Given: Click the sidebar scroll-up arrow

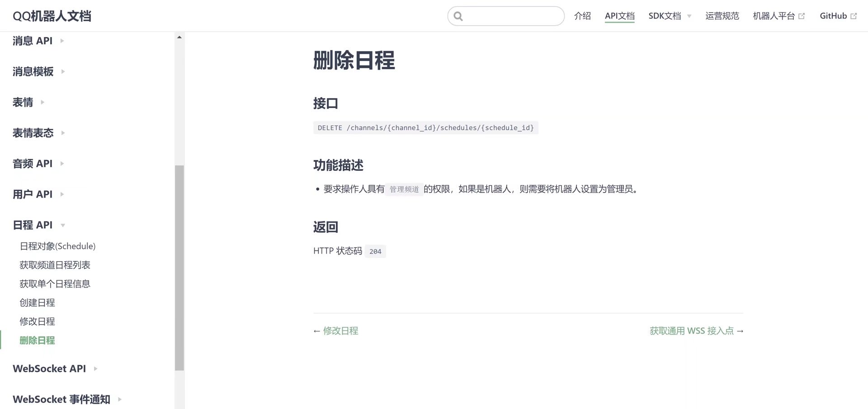Looking at the screenshot, I should click(179, 37).
